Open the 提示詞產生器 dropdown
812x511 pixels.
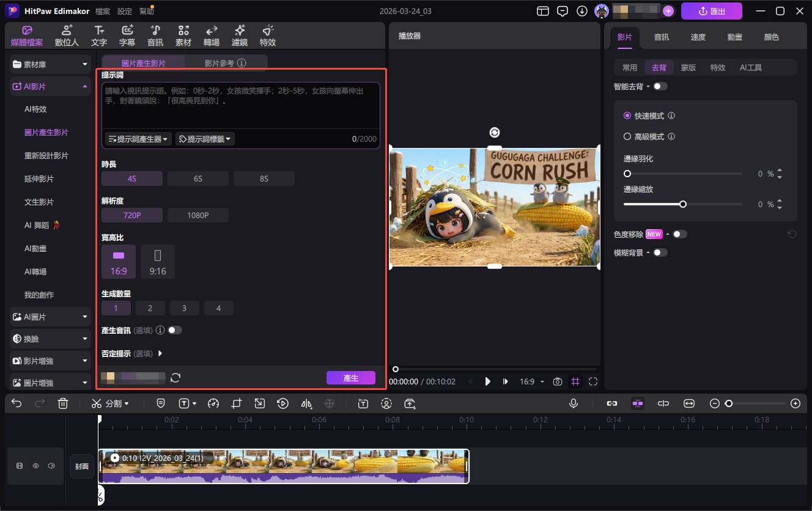(x=139, y=139)
